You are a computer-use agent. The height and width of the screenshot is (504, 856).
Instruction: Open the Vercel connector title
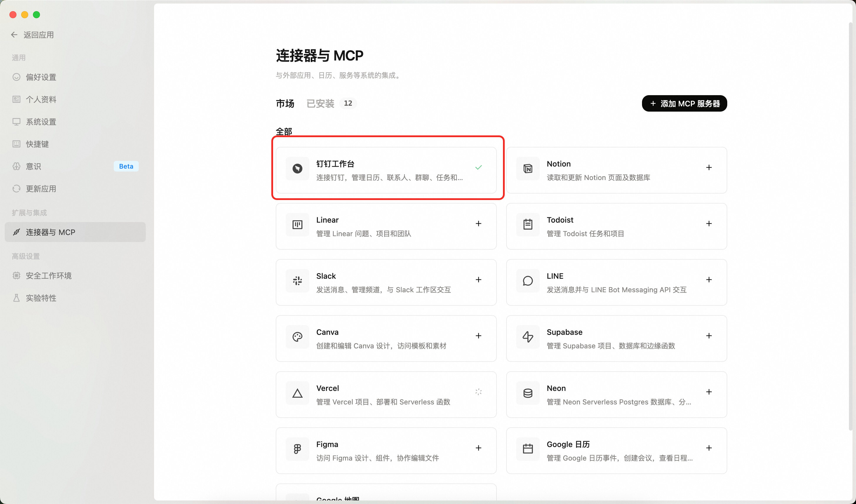pos(327,389)
